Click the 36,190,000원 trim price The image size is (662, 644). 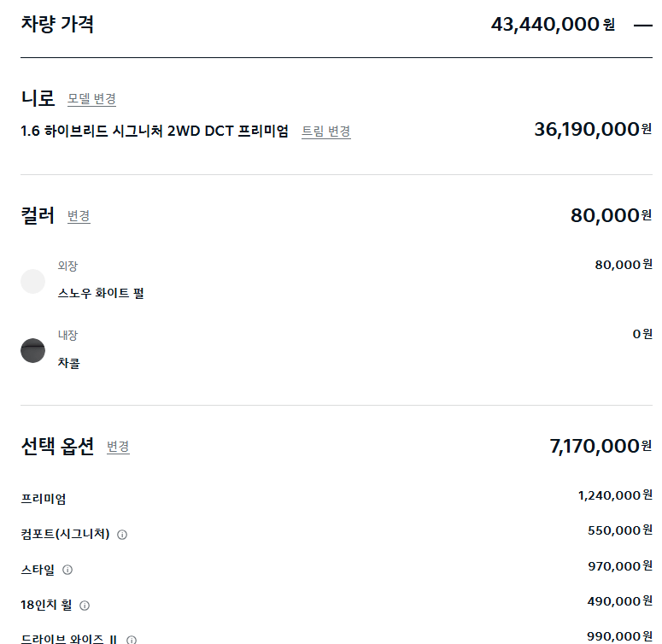pos(592,129)
